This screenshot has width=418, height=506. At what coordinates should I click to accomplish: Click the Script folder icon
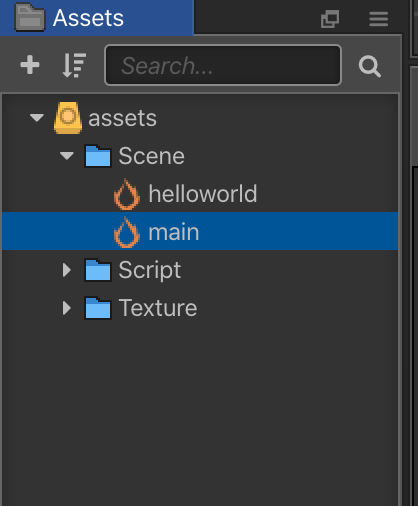tap(98, 270)
